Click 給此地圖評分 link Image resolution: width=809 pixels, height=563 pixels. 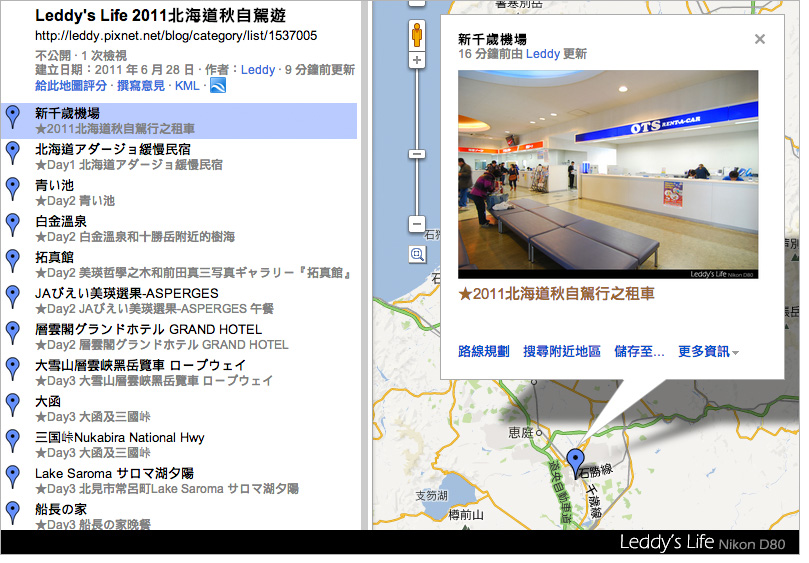[x=72, y=87]
